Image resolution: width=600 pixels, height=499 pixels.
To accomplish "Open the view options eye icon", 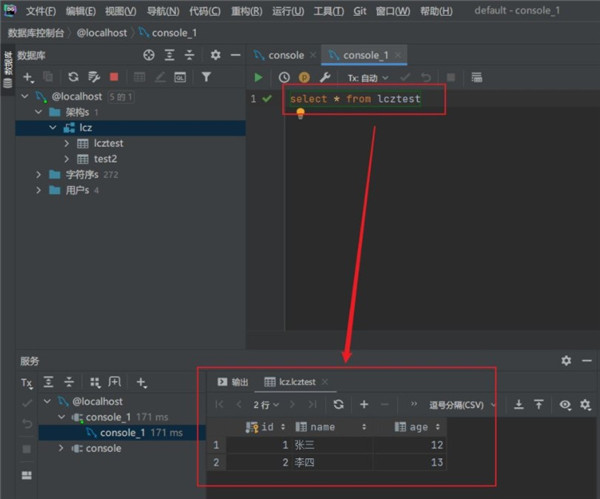I will 565,404.
